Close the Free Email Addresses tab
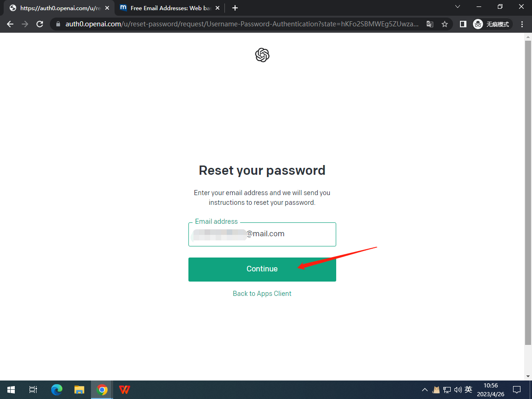Image resolution: width=532 pixels, height=399 pixels. click(x=218, y=8)
